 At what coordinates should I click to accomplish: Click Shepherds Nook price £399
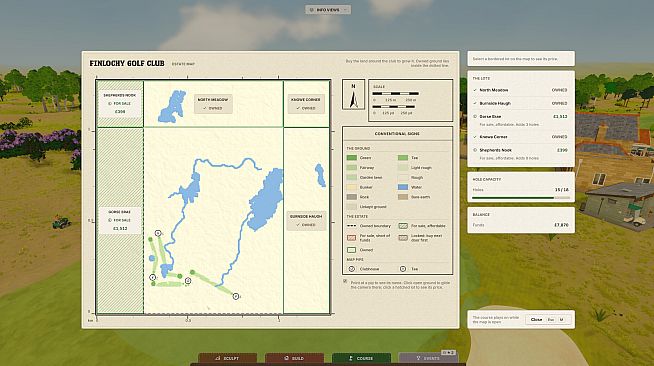tap(562, 150)
